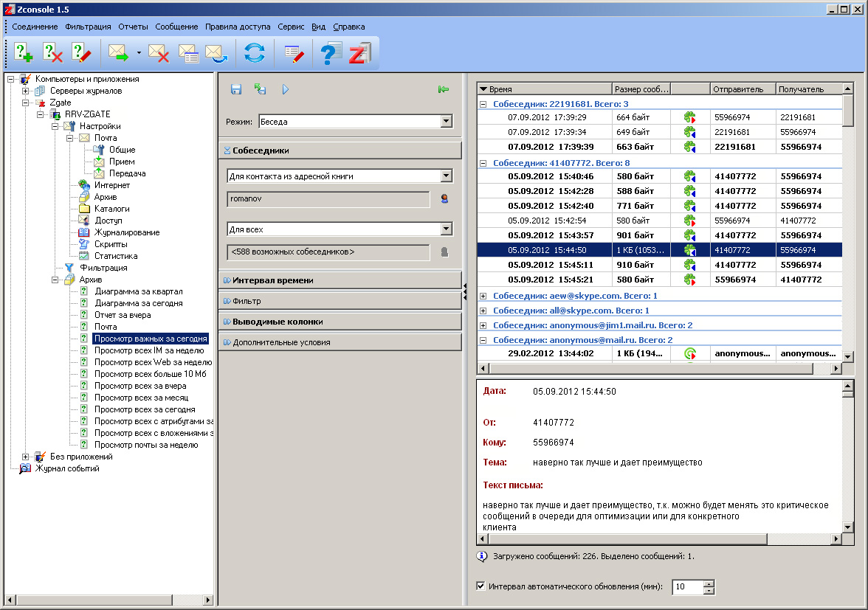Open the Режим dropdown set to Беседа
868x610 pixels.
445,122
